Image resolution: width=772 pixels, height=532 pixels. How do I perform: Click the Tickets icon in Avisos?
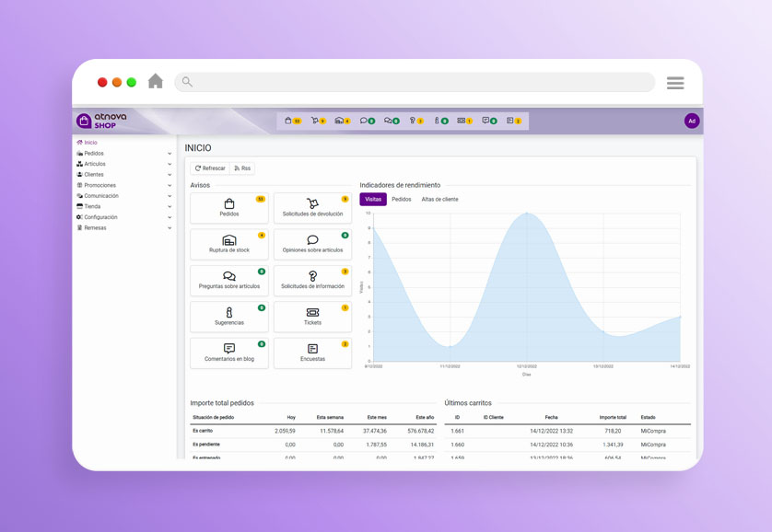312,312
